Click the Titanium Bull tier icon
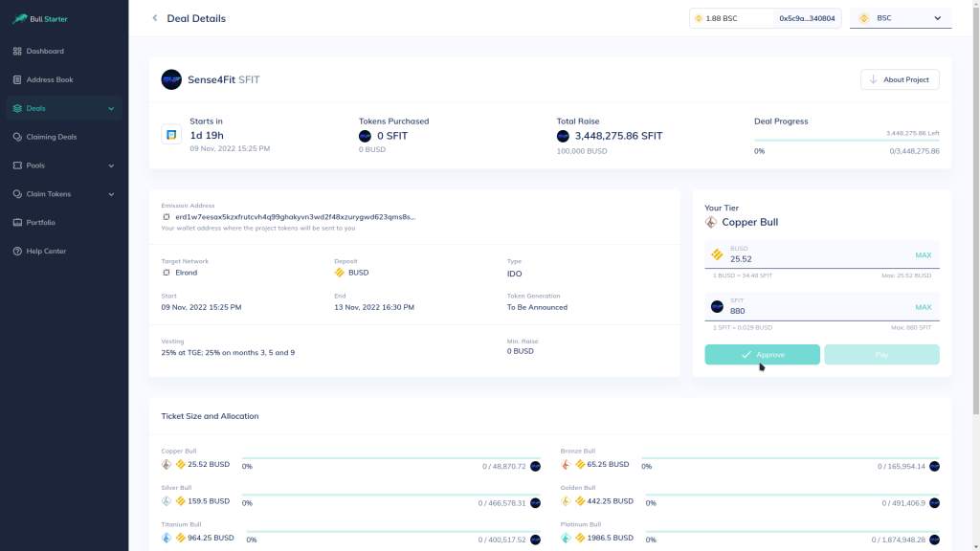 167,538
